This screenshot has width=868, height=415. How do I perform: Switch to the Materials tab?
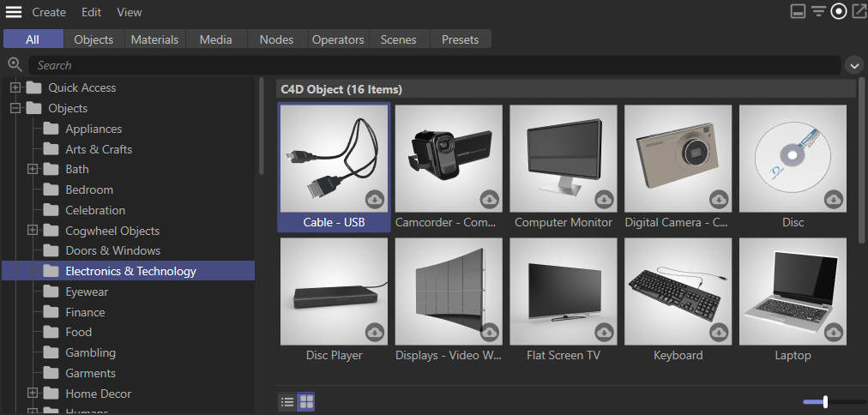154,39
